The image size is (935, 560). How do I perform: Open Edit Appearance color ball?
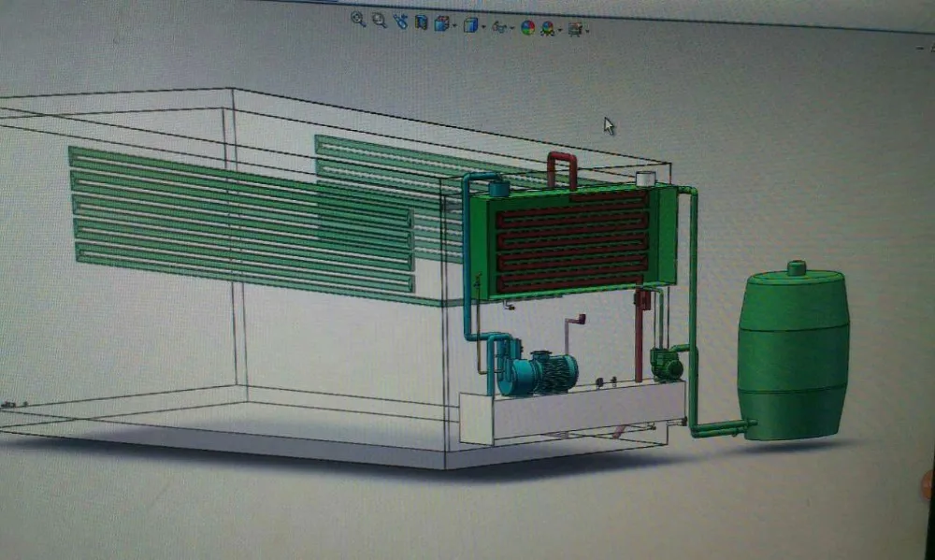pos(527,27)
